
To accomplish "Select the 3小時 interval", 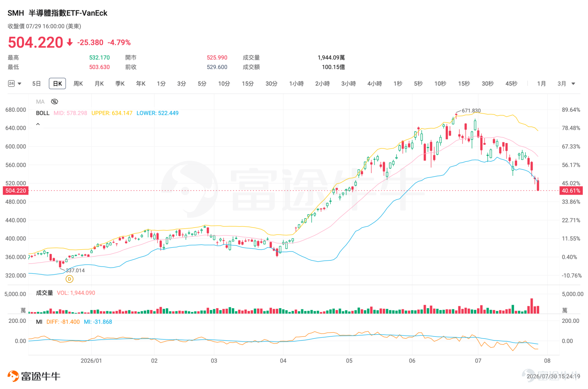I will click(x=348, y=83).
